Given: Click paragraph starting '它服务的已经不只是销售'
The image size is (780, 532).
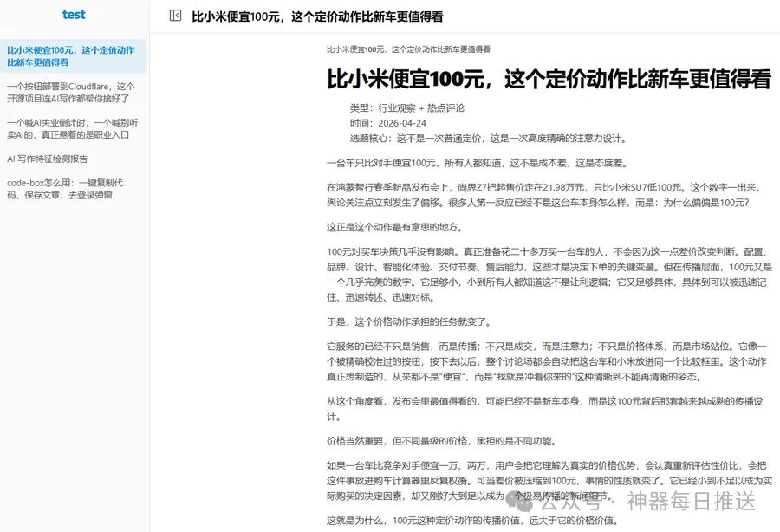Looking at the screenshot, I should (x=546, y=361).
